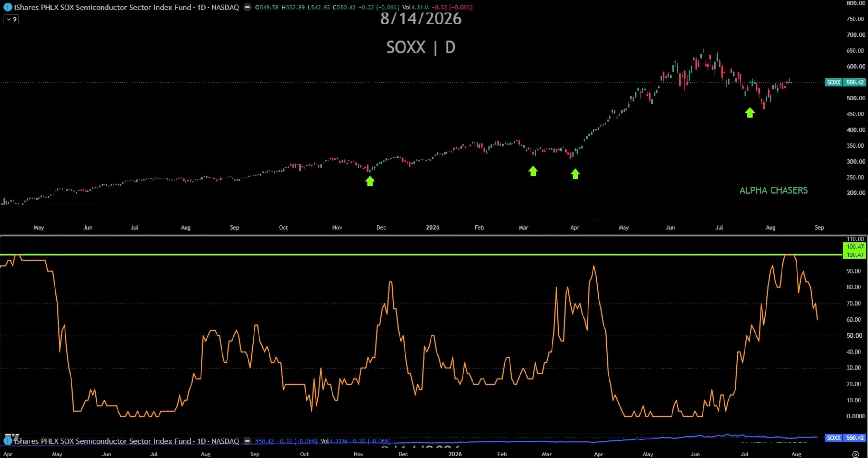This screenshot has height=458, width=868.
Task: Click the 10.00 label on the oscillator scale
Action: point(854,400)
